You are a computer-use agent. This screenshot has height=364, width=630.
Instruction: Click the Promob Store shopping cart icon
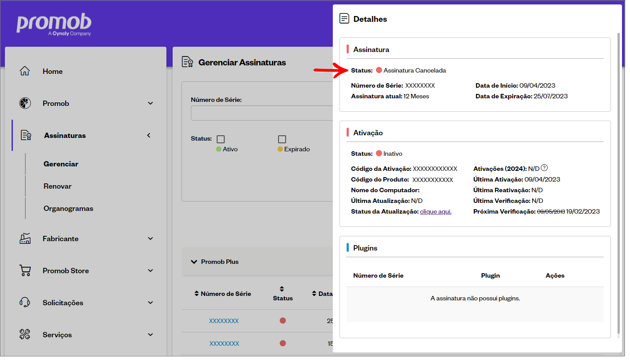25,271
